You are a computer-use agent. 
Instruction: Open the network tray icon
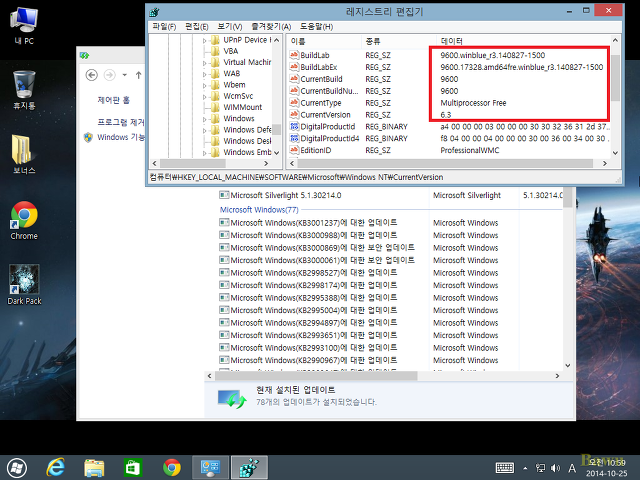(x=540, y=468)
